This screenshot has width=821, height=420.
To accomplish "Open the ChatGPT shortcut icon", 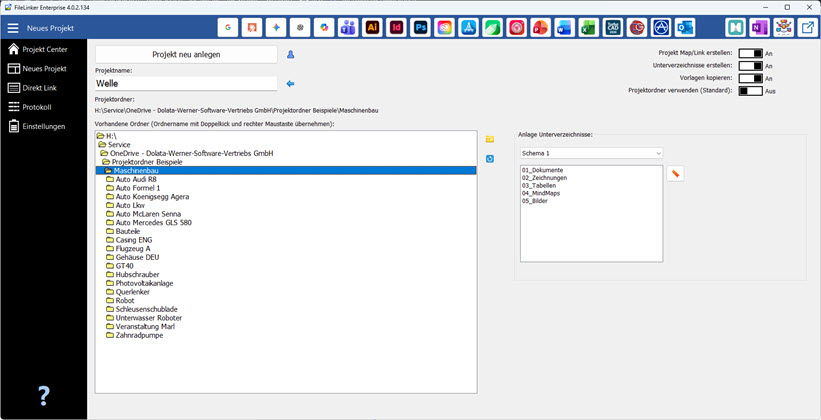I will [300, 28].
